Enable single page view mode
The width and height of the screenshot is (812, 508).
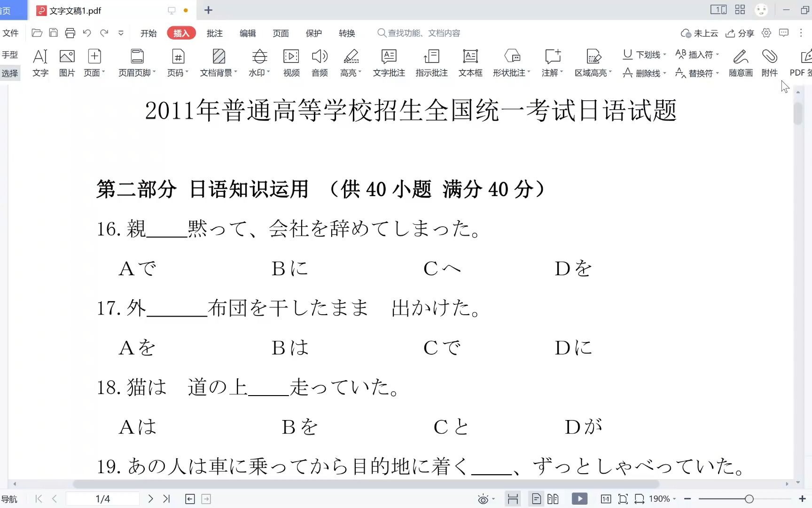pyautogui.click(x=536, y=499)
